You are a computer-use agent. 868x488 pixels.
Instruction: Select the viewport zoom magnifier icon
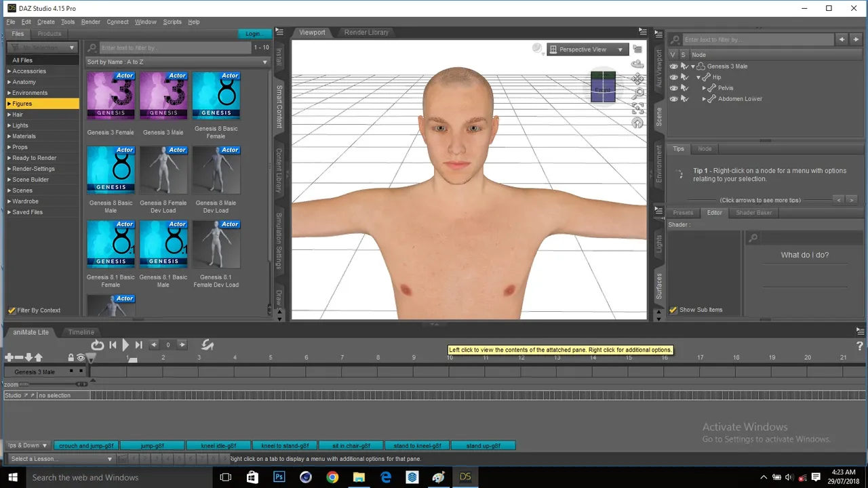[637, 94]
